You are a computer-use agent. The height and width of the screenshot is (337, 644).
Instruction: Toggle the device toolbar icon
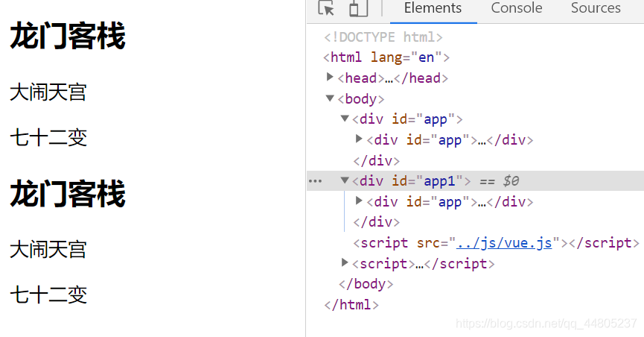pyautogui.click(x=358, y=8)
